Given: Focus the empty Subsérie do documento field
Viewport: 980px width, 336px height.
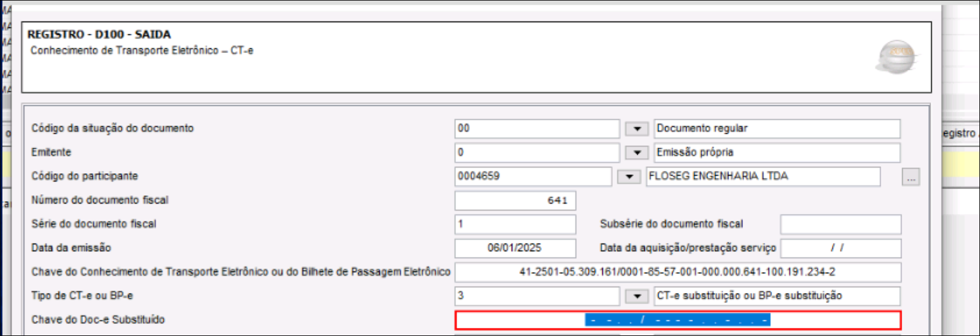Looking at the screenshot, I should (x=840, y=224).
